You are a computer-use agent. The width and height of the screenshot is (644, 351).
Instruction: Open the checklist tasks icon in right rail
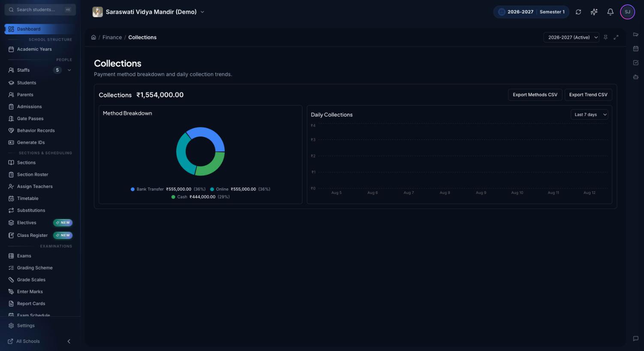click(636, 63)
